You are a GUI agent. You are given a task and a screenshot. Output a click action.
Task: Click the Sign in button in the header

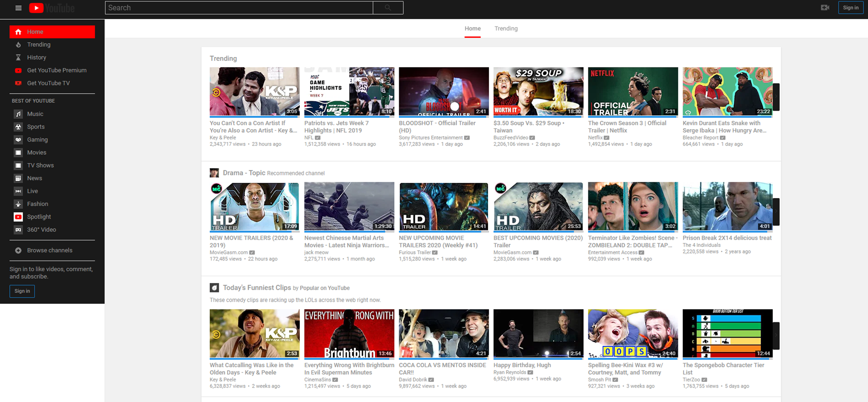pyautogui.click(x=851, y=8)
